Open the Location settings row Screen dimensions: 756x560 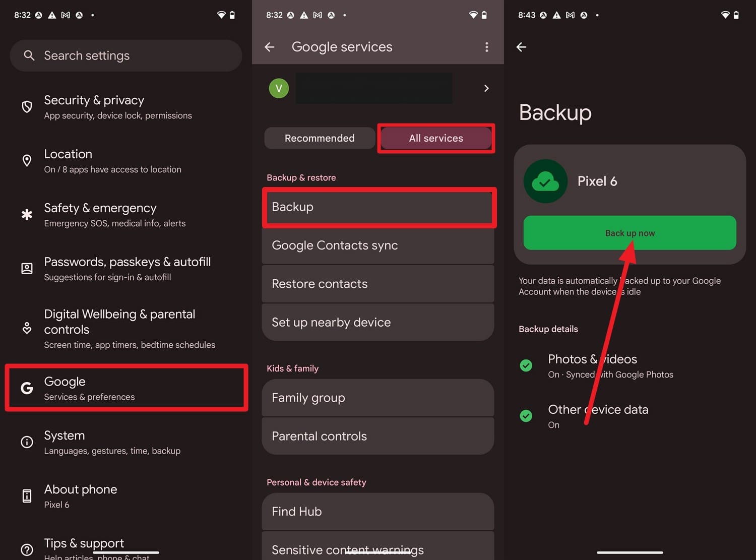(126, 161)
